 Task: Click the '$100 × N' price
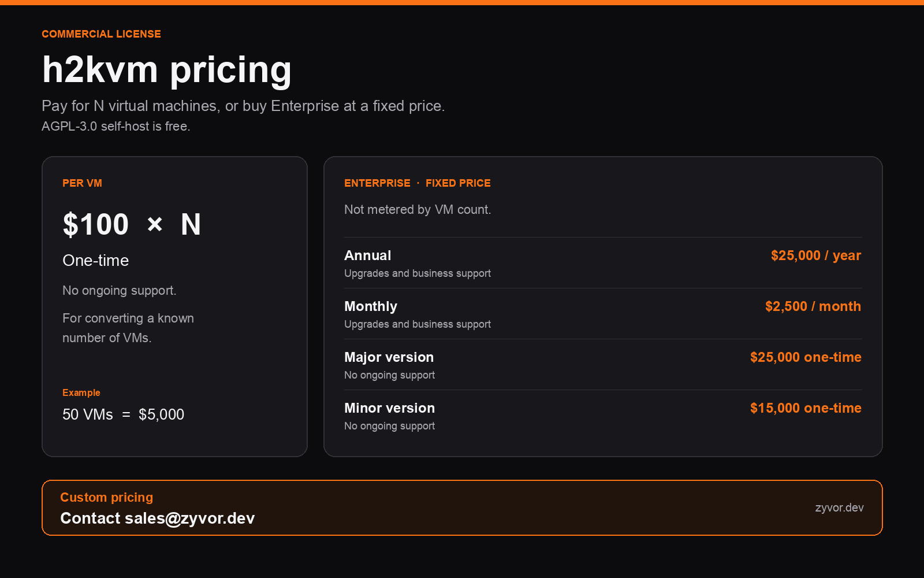[x=132, y=224]
